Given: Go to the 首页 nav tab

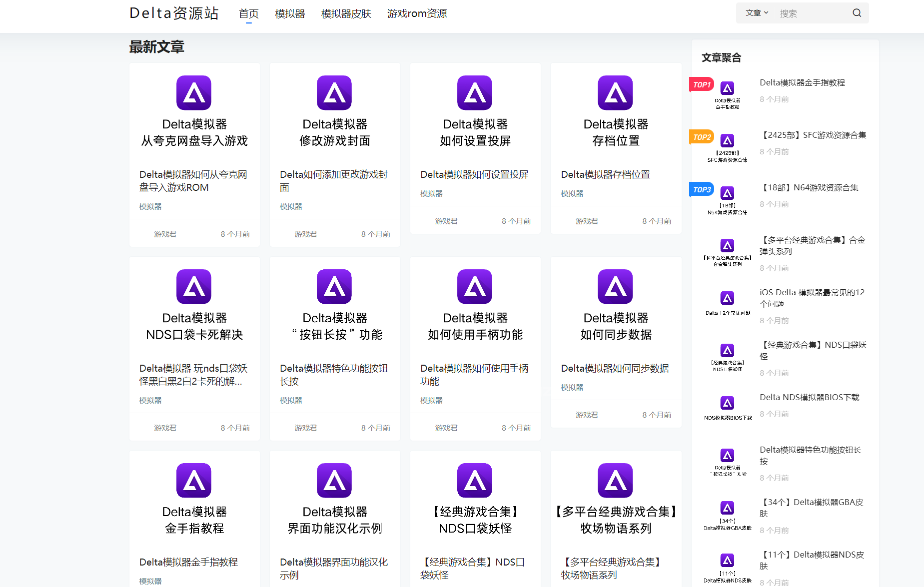Looking at the screenshot, I should [248, 13].
